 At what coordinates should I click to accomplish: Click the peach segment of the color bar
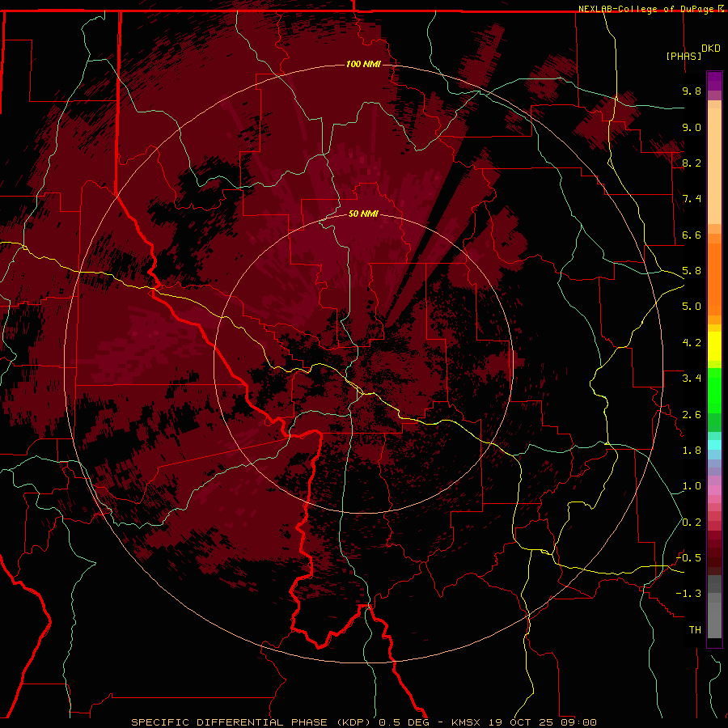pos(714,166)
